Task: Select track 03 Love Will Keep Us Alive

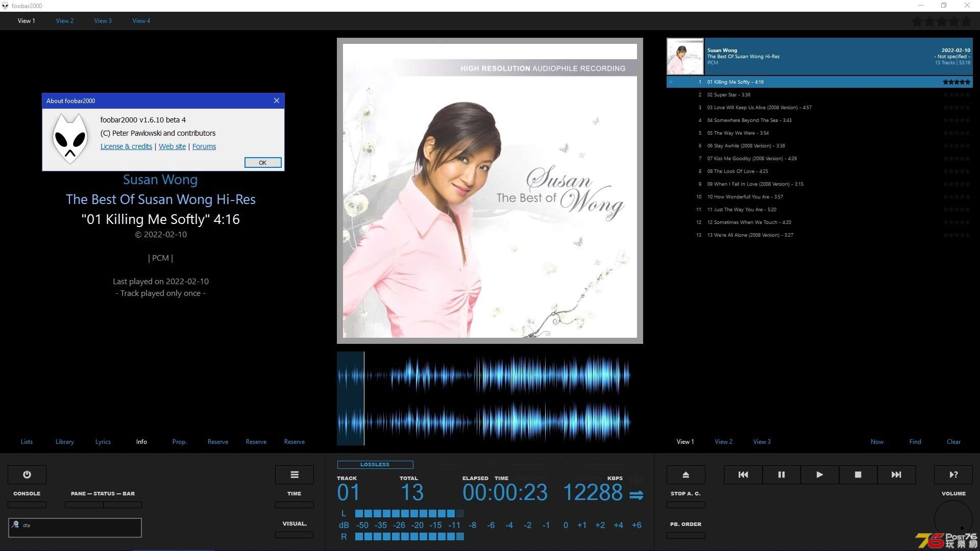Action: pos(820,108)
